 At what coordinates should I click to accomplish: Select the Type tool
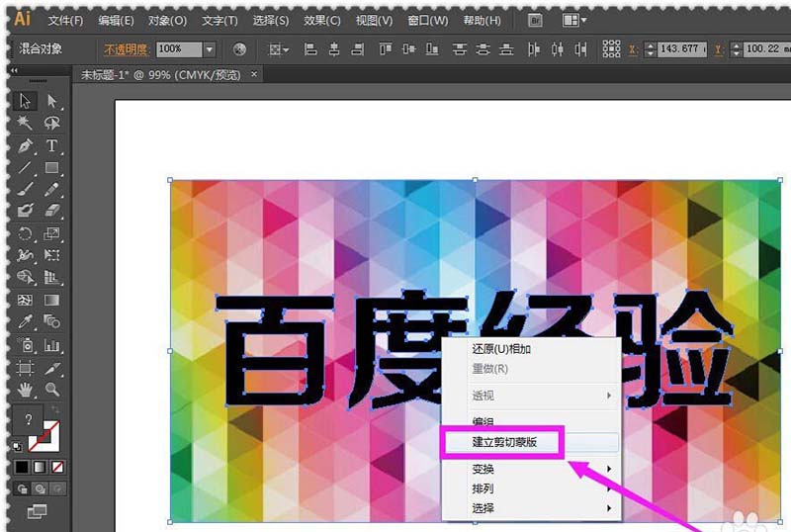[x=52, y=146]
